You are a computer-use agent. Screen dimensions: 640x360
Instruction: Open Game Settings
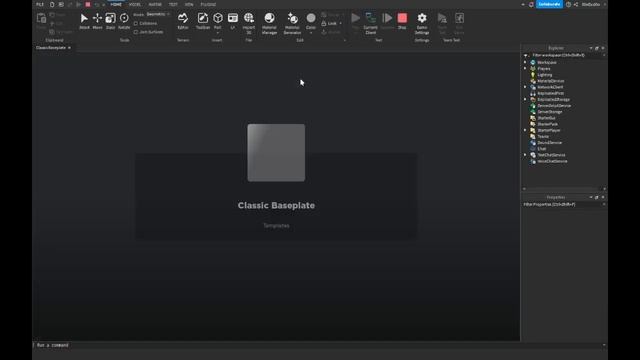422,23
